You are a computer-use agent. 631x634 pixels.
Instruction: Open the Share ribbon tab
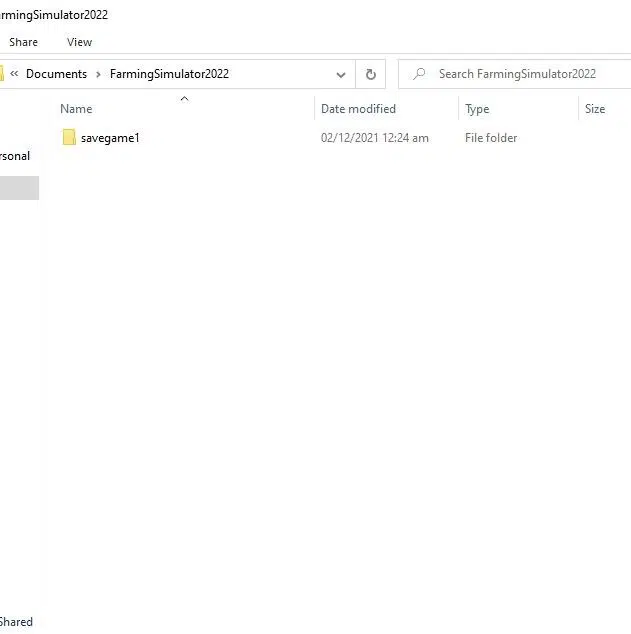click(x=23, y=42)
